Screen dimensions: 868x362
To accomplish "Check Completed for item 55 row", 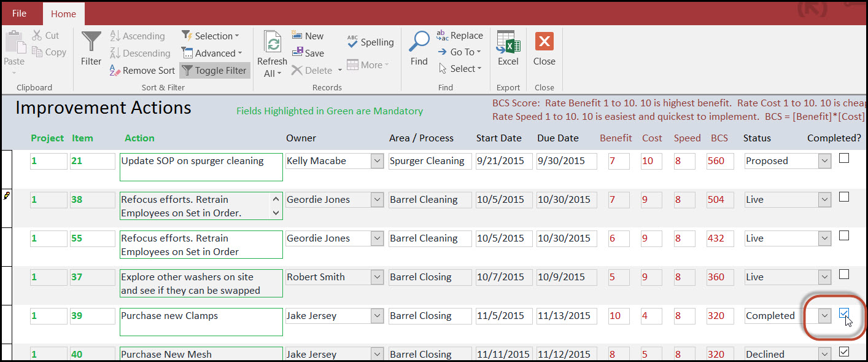I will click(844, 235).
